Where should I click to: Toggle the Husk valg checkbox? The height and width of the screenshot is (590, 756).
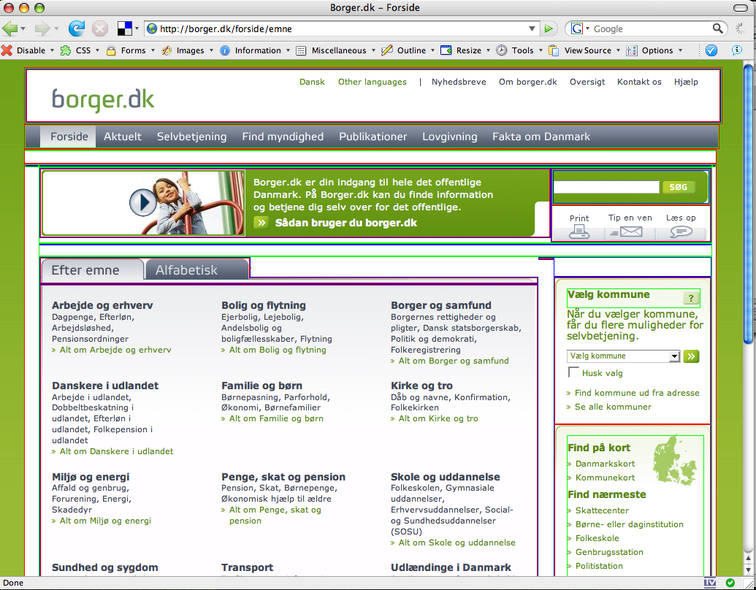(573, 372)
